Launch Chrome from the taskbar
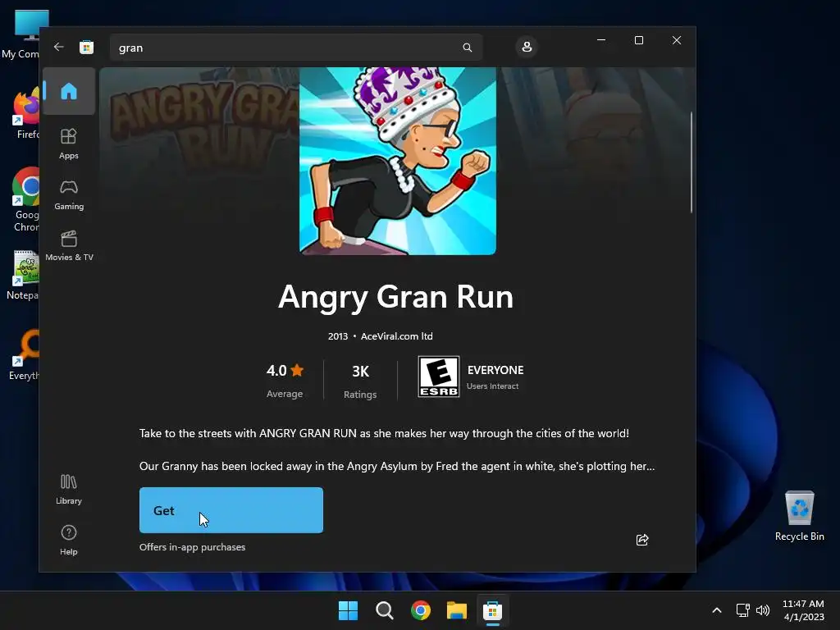840x630 pixels. (x=421, y=610)
